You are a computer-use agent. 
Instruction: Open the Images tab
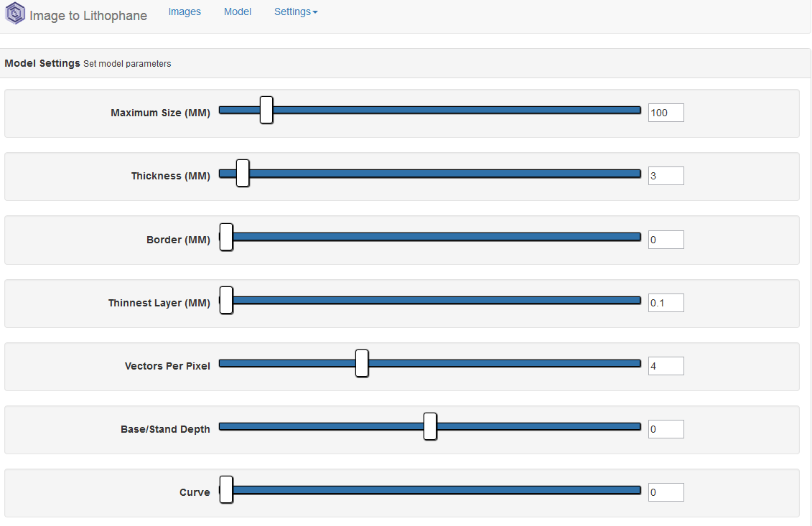click(x=185, y=12)
